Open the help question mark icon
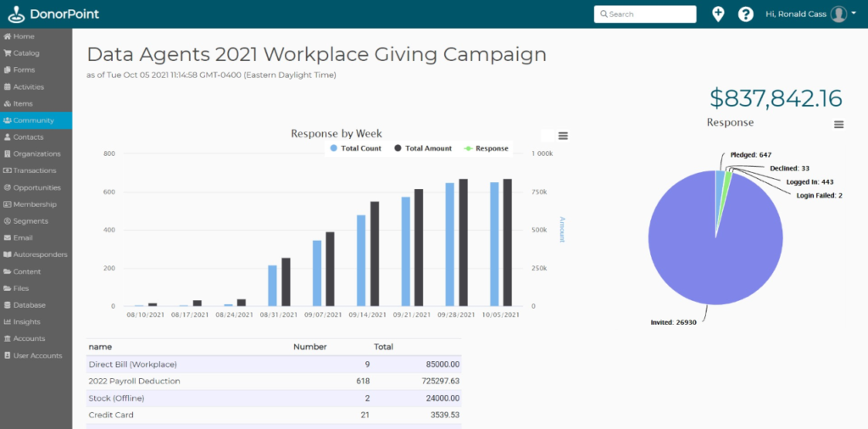This screenshot has height=429, width=868. [x=746, y=14]
